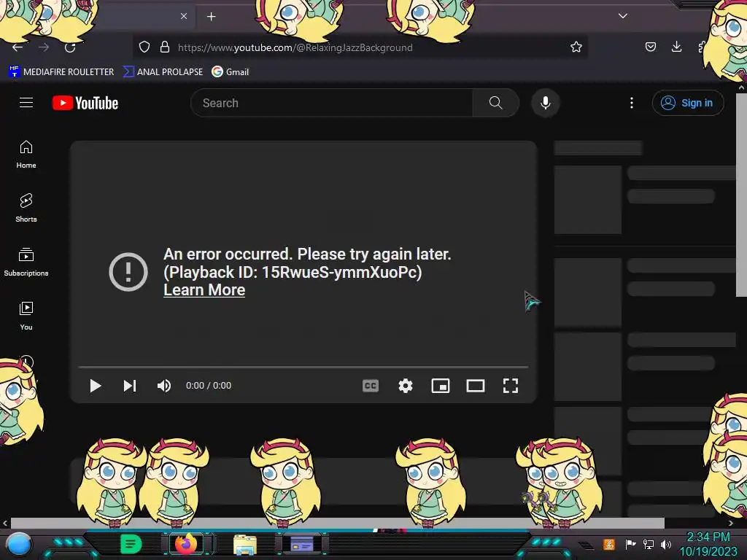Image resolution: width=747 pixels, height=560 pixels.
Task: Open the Gmail bookmark
Action: (x=231, y=72)
